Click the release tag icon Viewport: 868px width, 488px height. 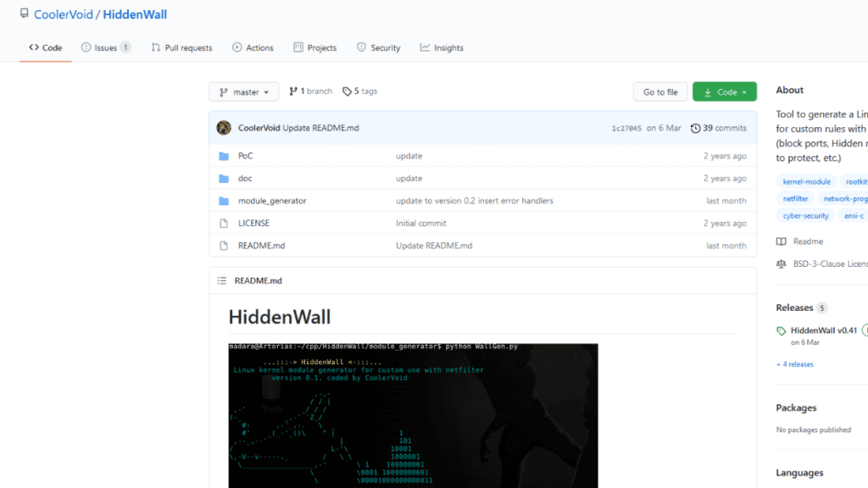pyautogui.click(x=781, y=331)
